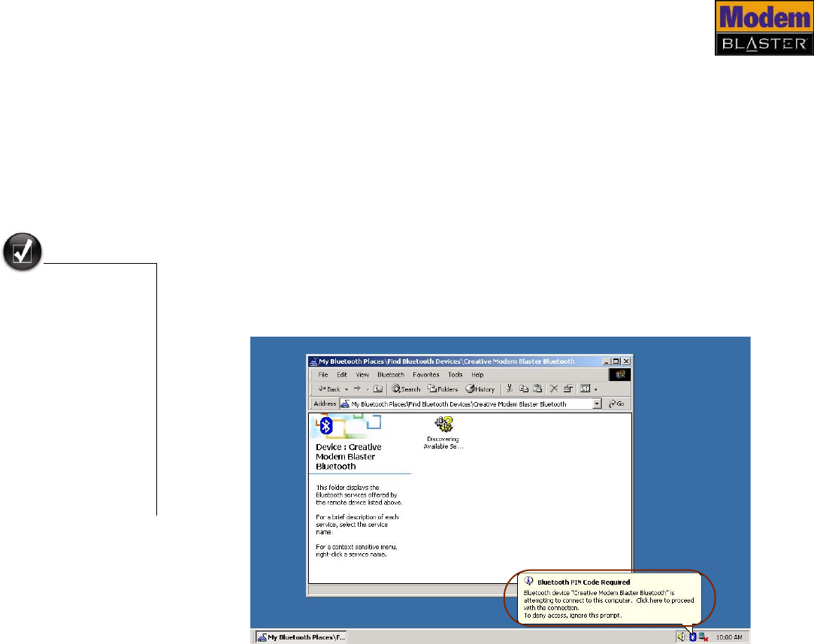Open the Favorites menu
Viewport: 814px width, 644px height.
[425, 375]
